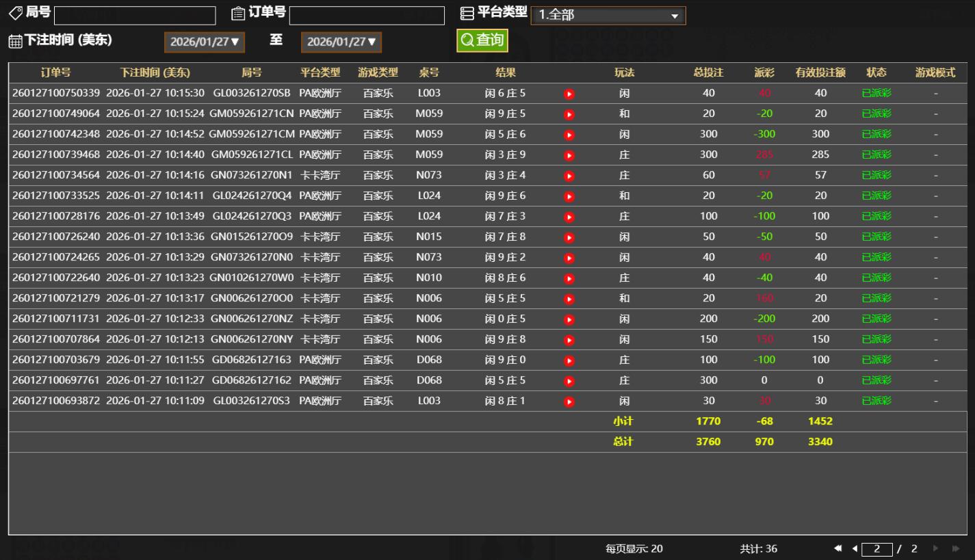This screenshot has height=560, width=975.
Task: Open replay for round GD06826127162
Action: 569,381
